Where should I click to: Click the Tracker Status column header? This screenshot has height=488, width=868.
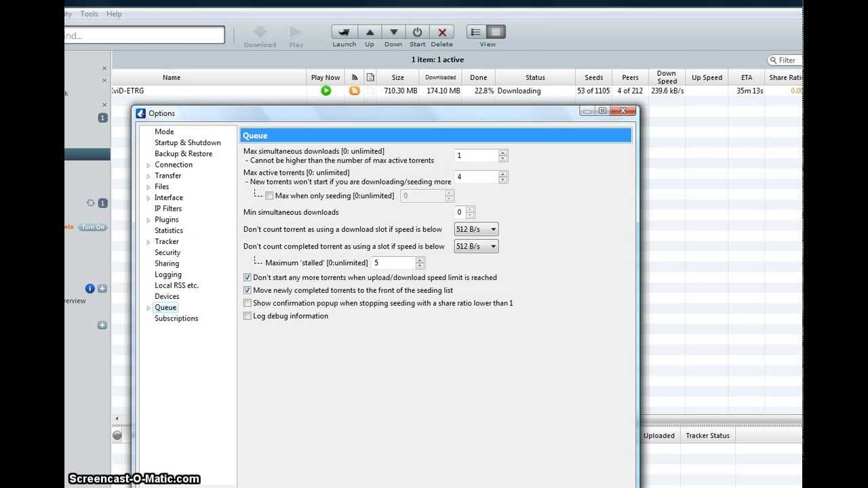(x=707, y=436)
